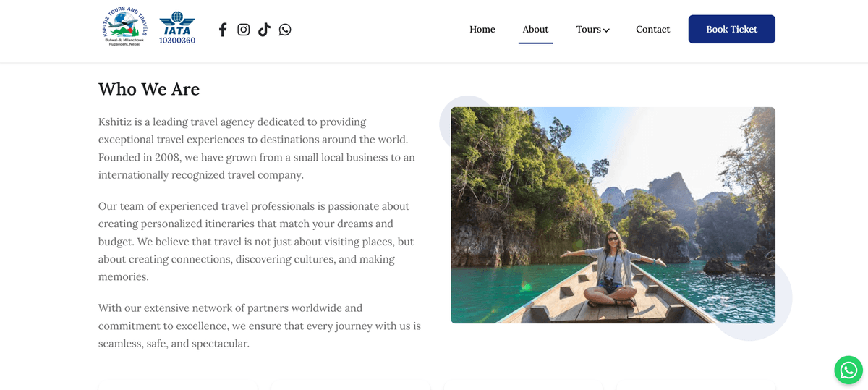The image size is (868, 390).
Task: Open the WhatsApp icon in header
Action: (285, 30)
